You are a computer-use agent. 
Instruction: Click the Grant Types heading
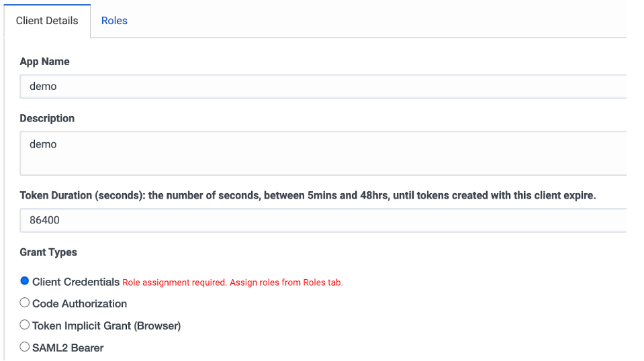[48, 252]
